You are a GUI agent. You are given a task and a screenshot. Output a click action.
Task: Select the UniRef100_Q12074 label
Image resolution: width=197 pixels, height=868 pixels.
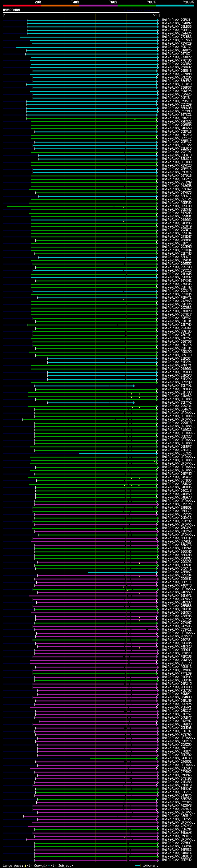176,809
